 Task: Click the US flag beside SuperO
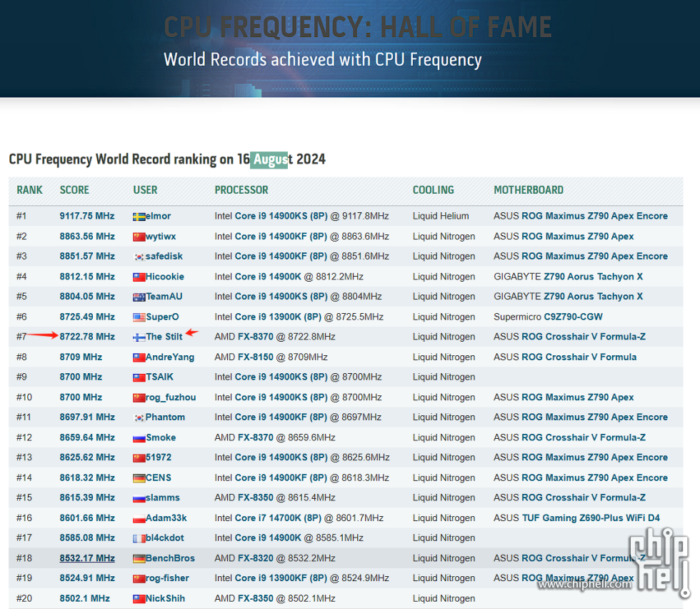(139, 317)
